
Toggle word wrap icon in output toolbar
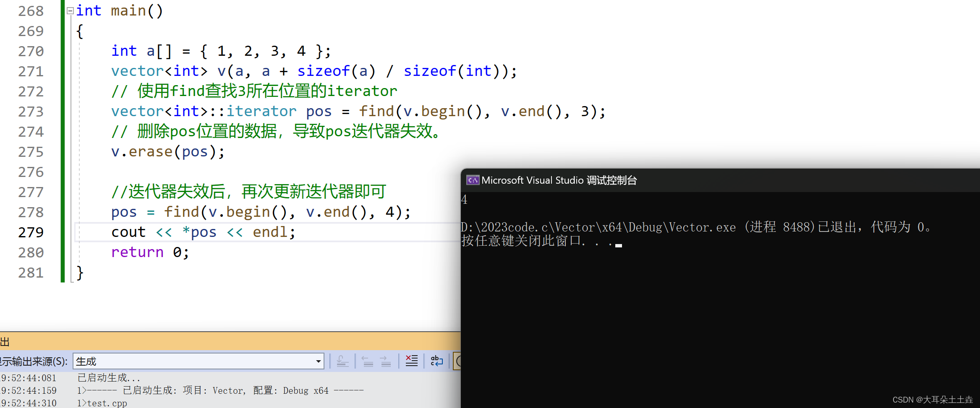[436, 361]
